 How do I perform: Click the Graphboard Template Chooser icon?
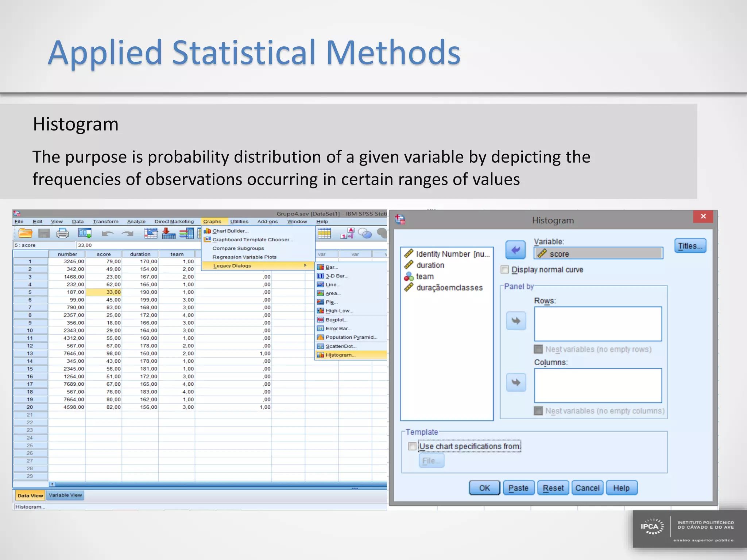click(x=207, y=240)
